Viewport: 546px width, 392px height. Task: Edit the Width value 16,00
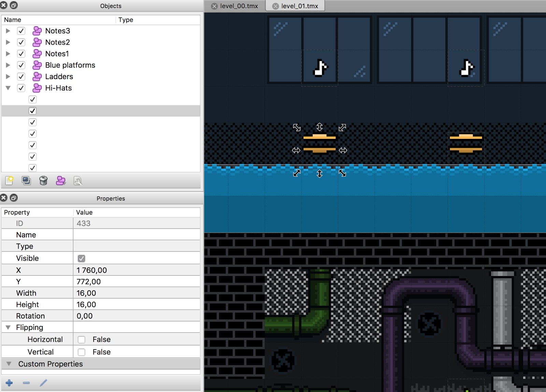click(x=136, y=293)
